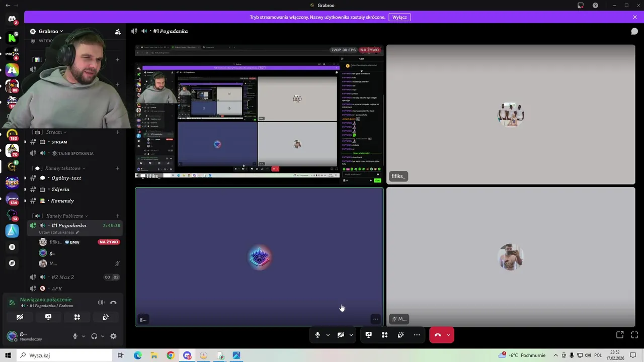Open the STREAM channel
Viewport: 644px width, 362px height.
coord(74,142)
